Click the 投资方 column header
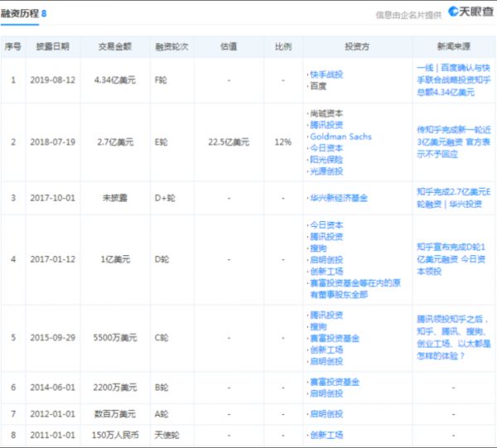Image resolution: width=497 pixels, height=448 pixels. 359,46
